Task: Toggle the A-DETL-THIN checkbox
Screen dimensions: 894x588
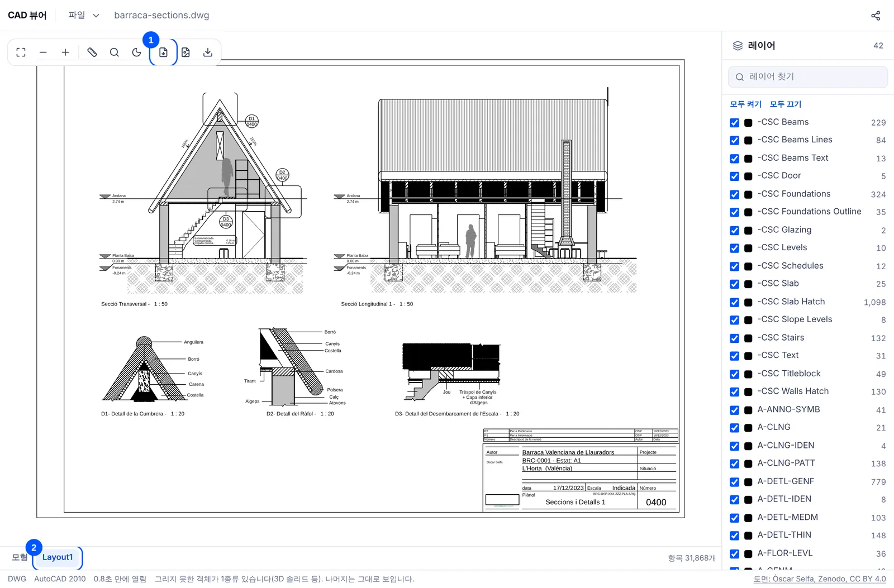Action: [735, 536]
